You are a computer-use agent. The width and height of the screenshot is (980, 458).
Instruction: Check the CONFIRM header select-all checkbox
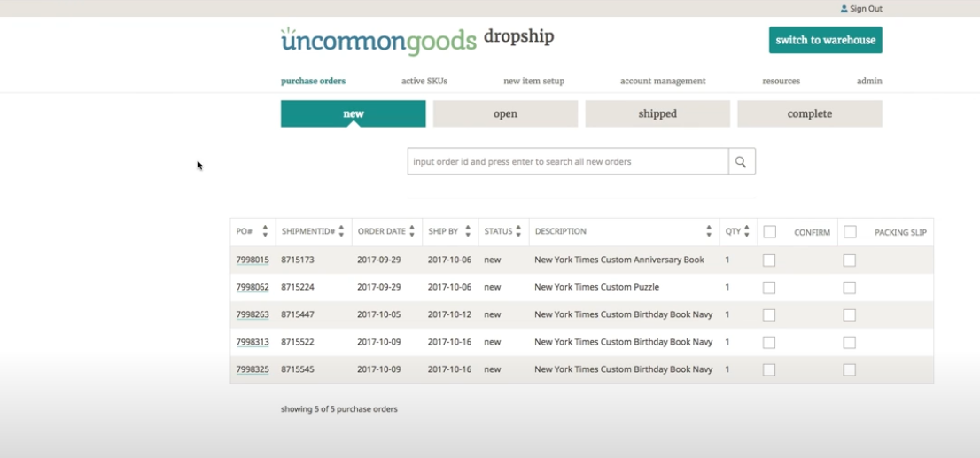tap(770, 232)
